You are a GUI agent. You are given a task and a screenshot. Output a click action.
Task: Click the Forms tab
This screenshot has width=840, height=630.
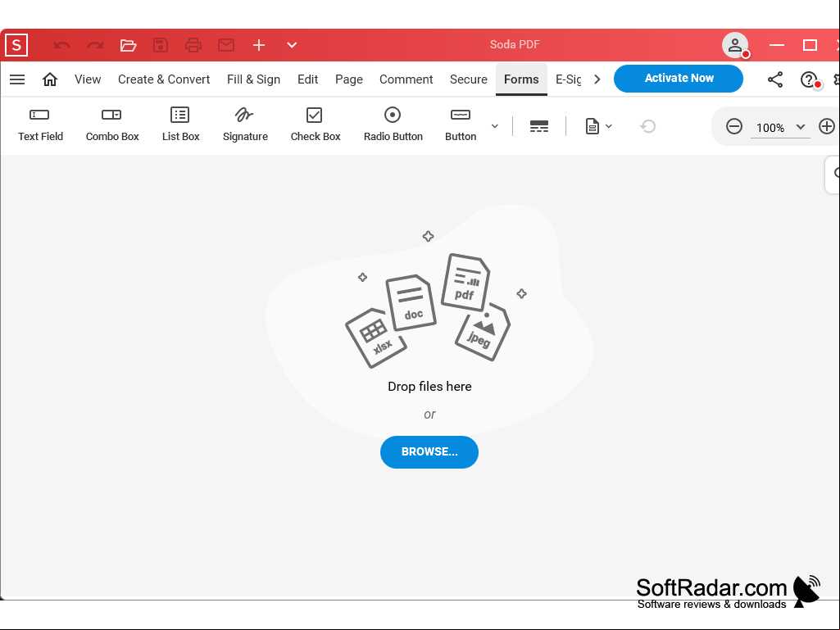[x=521, y=79]
